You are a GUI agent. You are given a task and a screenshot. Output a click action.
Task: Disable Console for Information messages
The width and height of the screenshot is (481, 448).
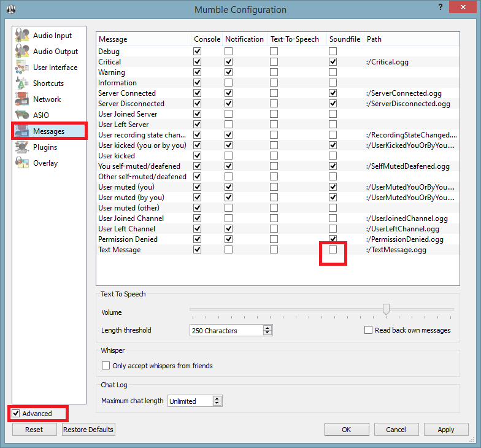pos(198,82)
